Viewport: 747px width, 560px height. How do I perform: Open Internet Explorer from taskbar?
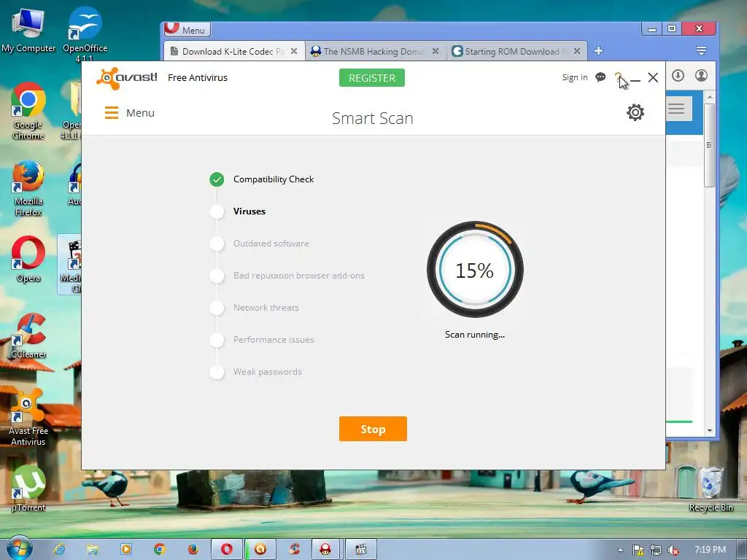coord(60,549)
